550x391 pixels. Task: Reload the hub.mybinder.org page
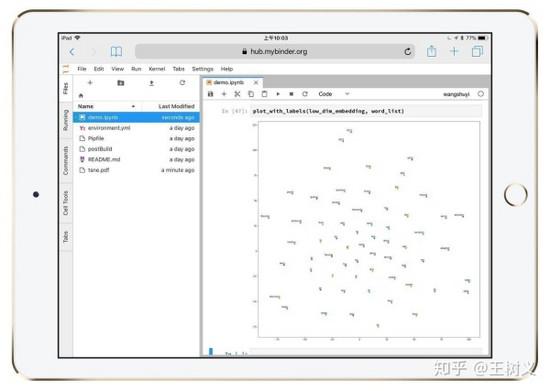(x=407, y=52)
